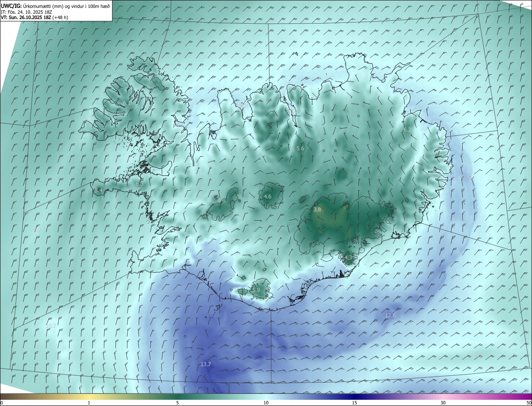Click the 5.6 value in north-central Iceland
This screenshot has height=406, width=532.
pos(300,148)
